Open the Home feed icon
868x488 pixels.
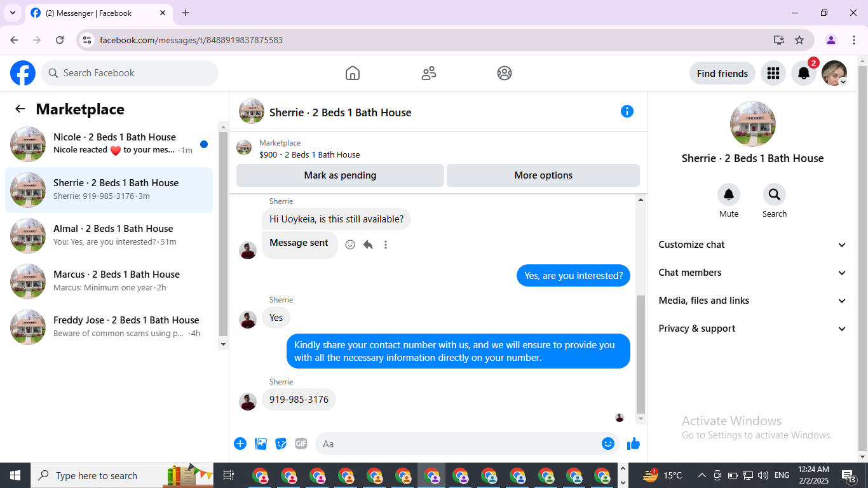(x=353, y=73)
